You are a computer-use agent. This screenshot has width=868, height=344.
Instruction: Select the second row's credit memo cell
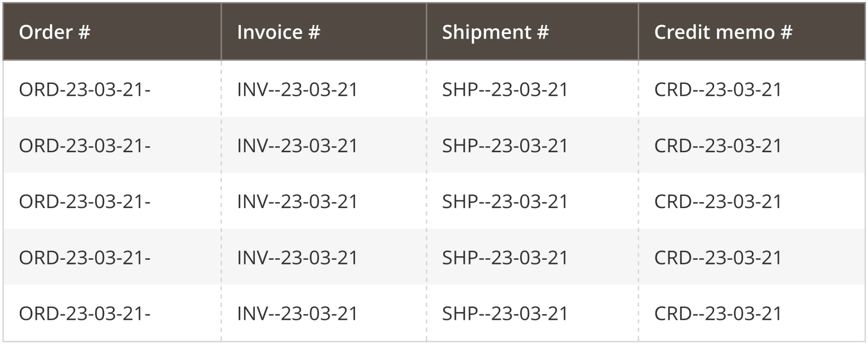[x=751, y=145]
